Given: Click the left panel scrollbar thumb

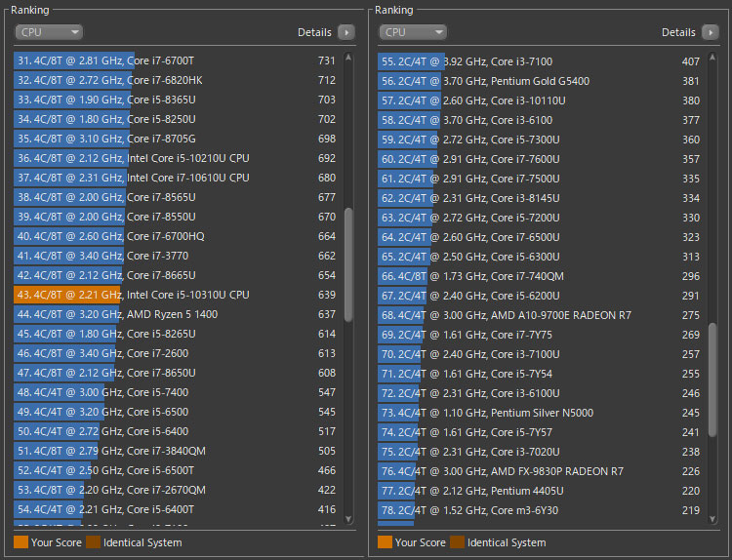Looking at the screenshot, I should 348,263.
